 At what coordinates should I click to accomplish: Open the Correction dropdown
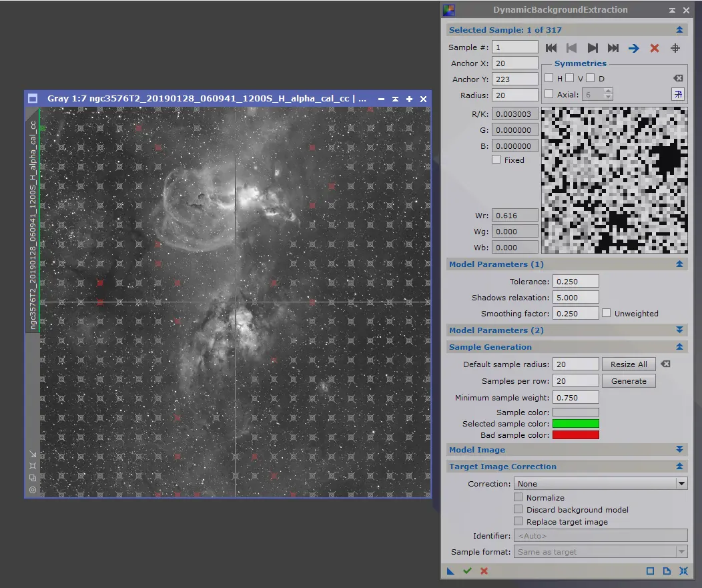click(601, 484)
